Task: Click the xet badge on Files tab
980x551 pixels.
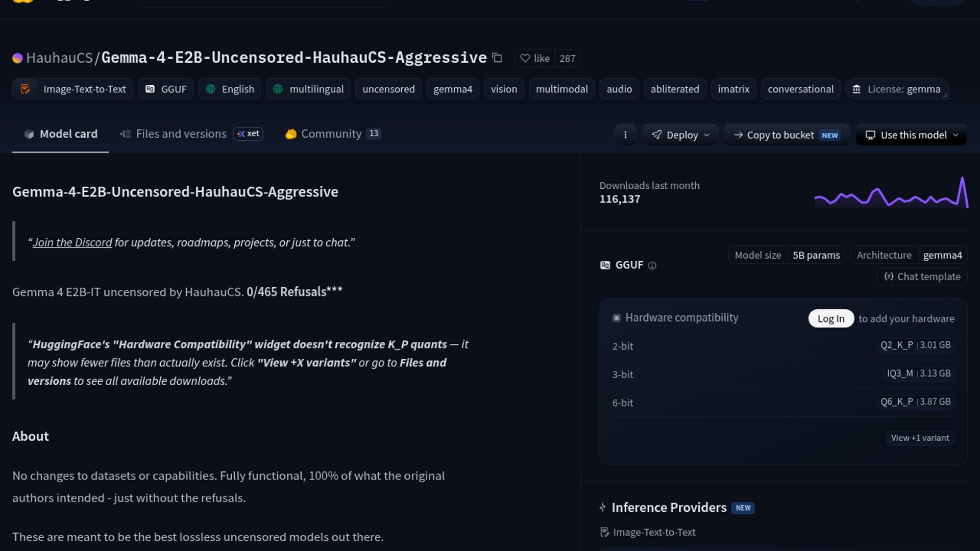Action: click(x=248, y=134)
